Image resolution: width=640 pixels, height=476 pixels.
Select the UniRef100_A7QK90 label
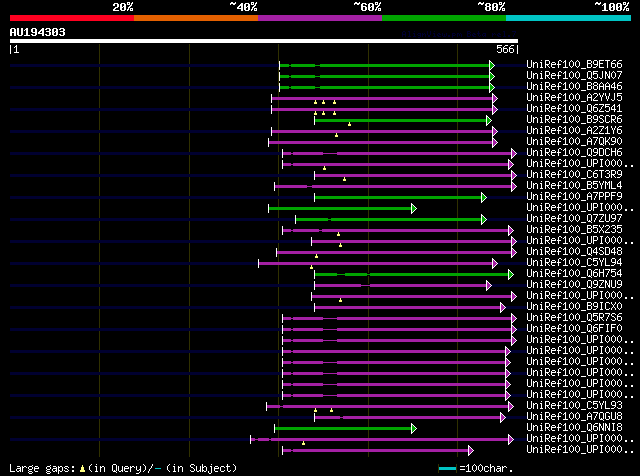(574, 141)
